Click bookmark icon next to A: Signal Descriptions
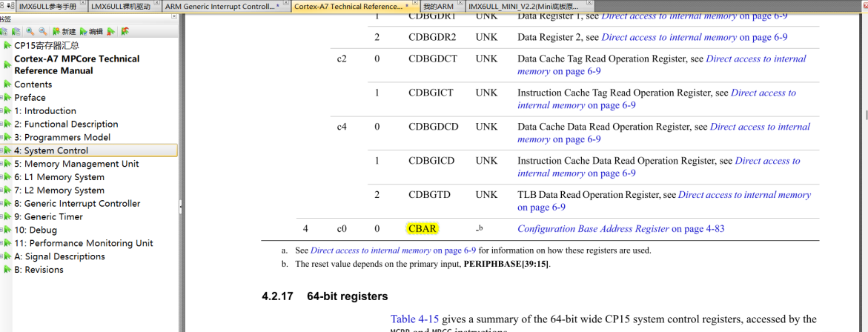 coord(7,256)
